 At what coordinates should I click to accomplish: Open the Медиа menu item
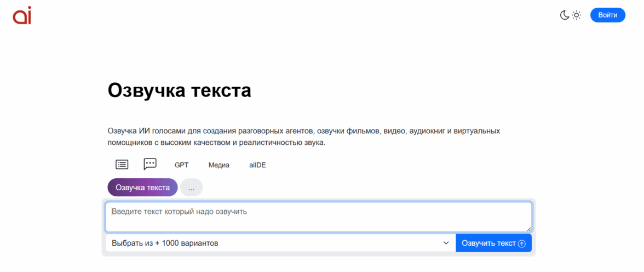(x=219, y=165)
